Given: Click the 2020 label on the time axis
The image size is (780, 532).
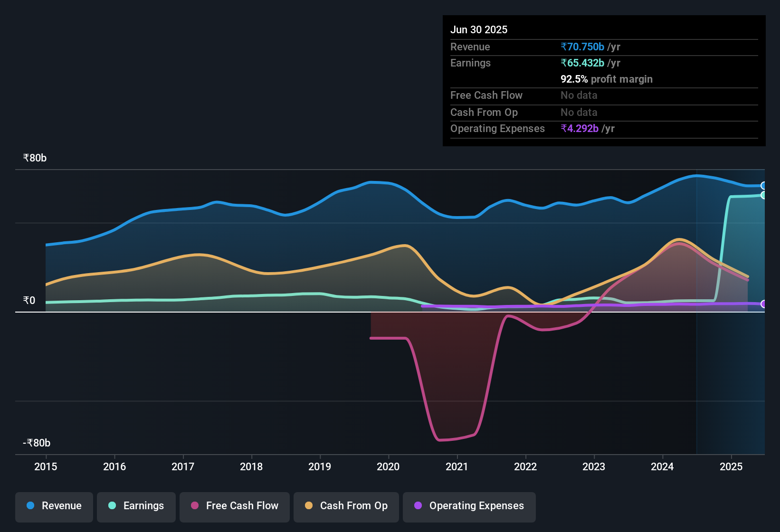Looking at the screenshot, I should click(388, 467).
